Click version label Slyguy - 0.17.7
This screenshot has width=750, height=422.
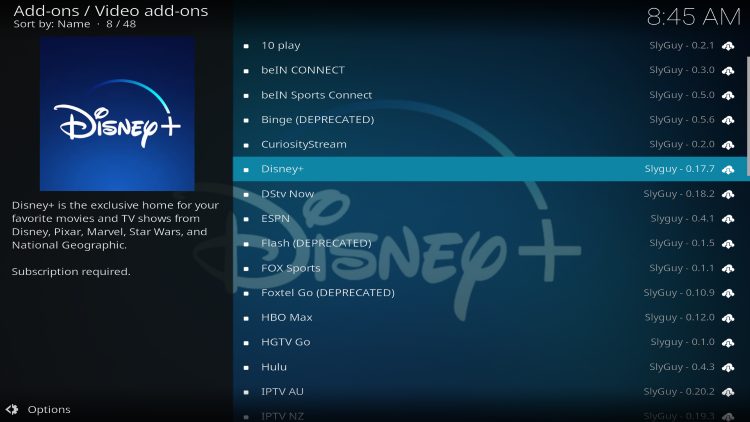click(680, 169)
